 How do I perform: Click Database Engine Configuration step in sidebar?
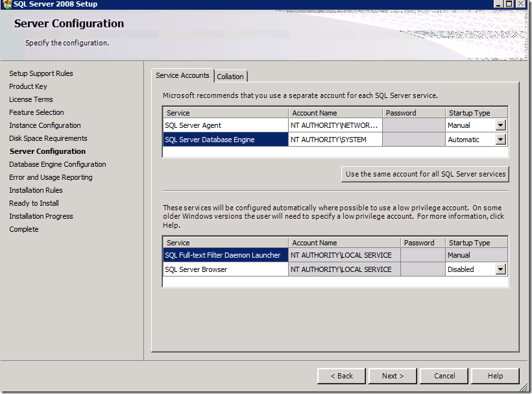coord(57,164)
